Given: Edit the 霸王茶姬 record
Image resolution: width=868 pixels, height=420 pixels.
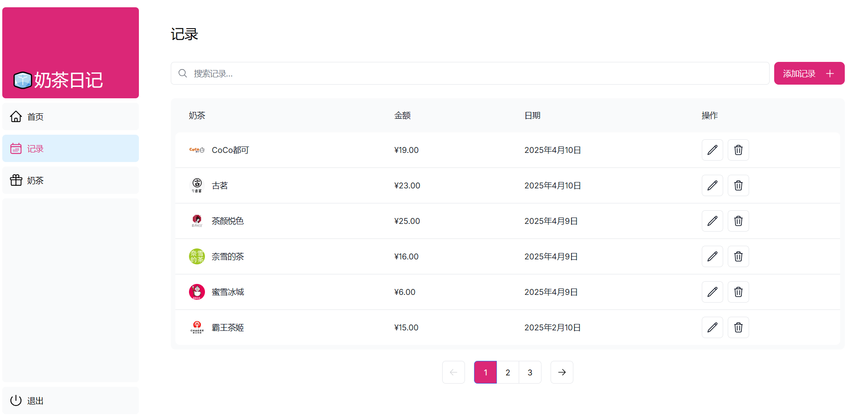Looking at the screenshot, I should click(x=712, y=327).
